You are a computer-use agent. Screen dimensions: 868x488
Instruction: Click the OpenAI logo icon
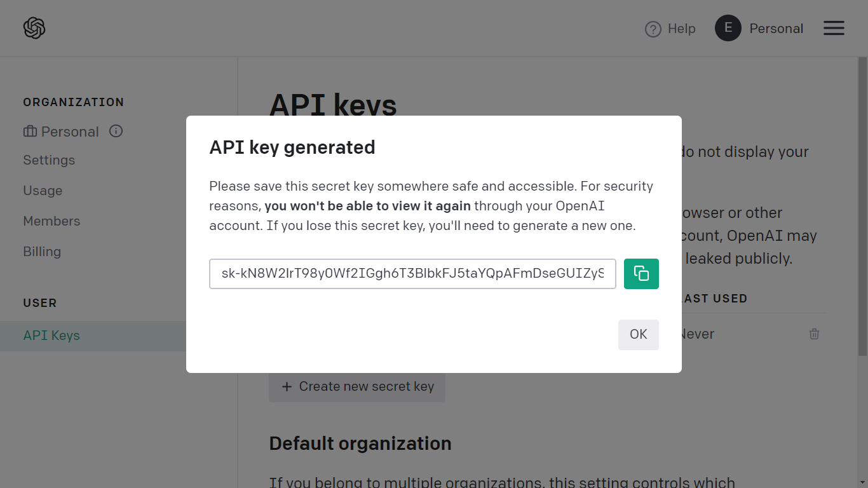[34, 28]
